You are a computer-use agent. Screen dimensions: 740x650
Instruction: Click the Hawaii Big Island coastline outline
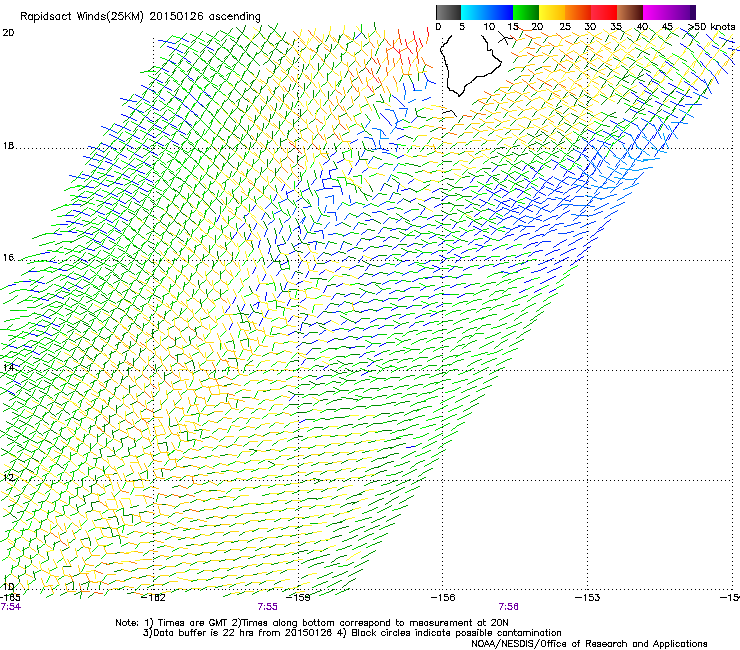click(470, 65)
